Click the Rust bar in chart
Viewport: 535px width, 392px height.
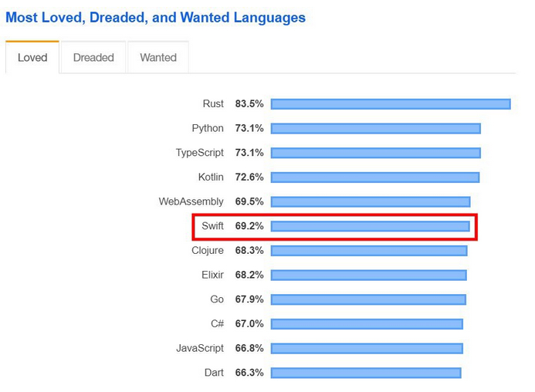[x=390, y=104]
